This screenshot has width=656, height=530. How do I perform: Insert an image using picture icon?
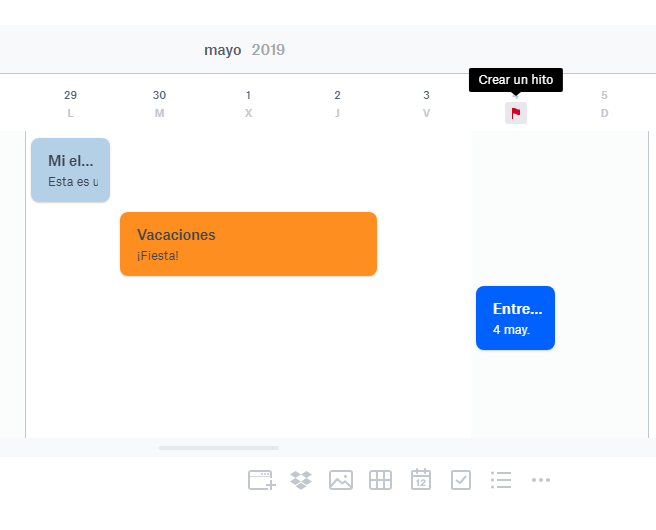pyautogui.click(x=341, y=480)
